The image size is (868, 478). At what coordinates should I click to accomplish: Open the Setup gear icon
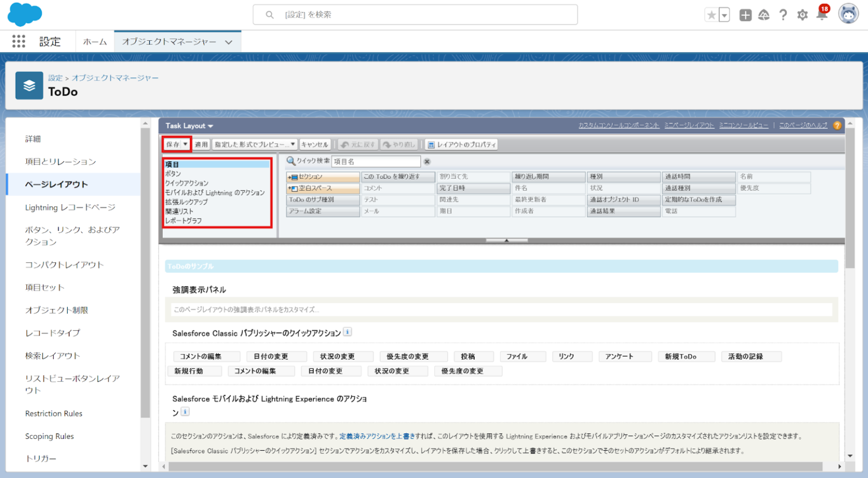[802, 15]
